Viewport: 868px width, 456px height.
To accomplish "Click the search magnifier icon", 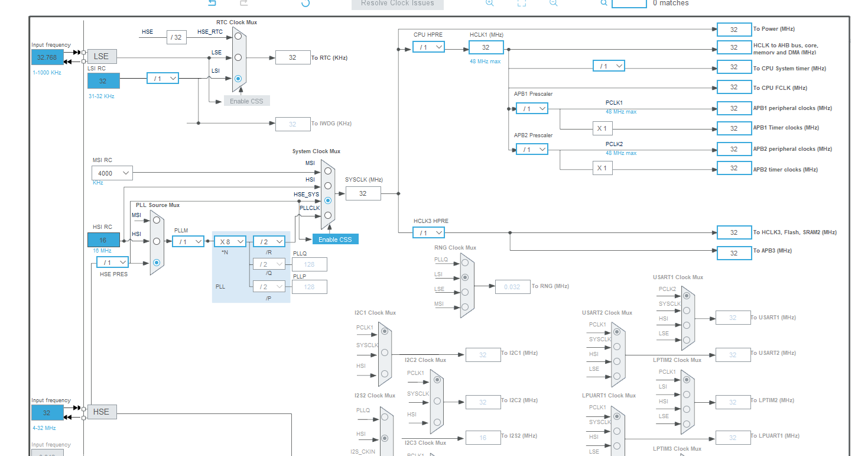I will pyautogui.click(x=604, y=3).
